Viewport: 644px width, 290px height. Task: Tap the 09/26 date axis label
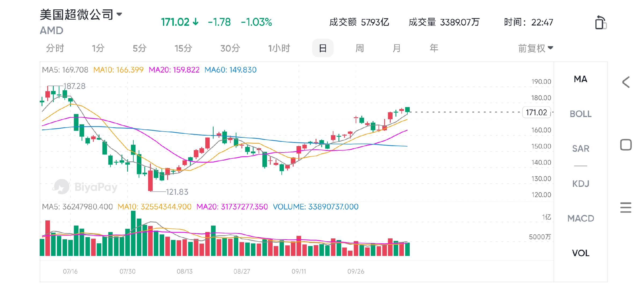[x=356, y=271]
